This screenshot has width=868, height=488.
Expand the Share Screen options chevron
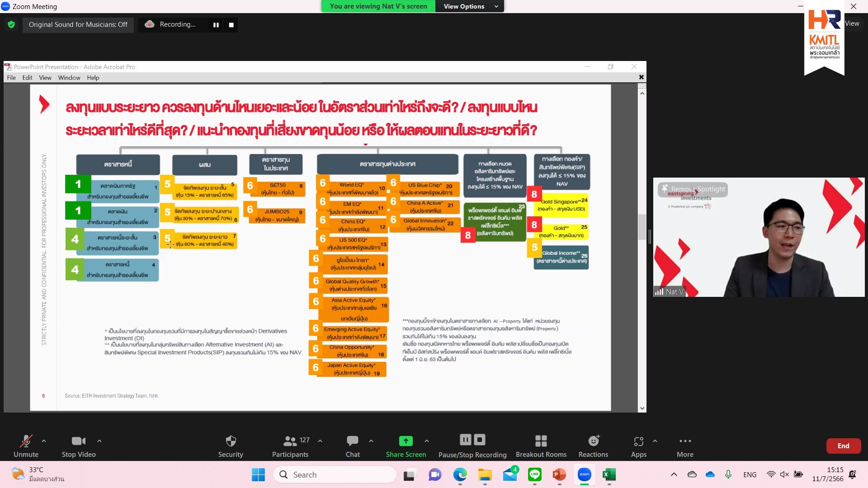tap(426, 441)
